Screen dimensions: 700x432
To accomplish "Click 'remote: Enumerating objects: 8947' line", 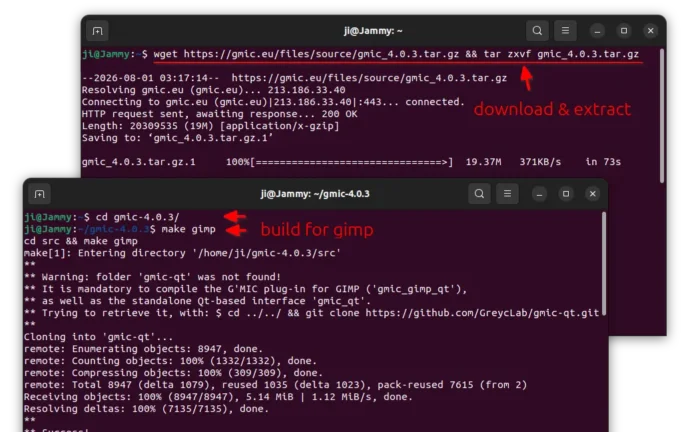I will click(x=143, y=349).
